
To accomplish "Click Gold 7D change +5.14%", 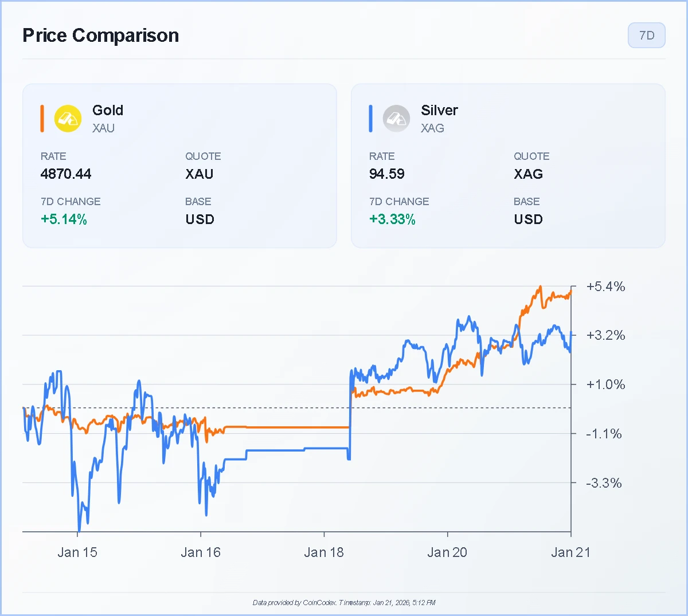I will [x=64, y=219].
